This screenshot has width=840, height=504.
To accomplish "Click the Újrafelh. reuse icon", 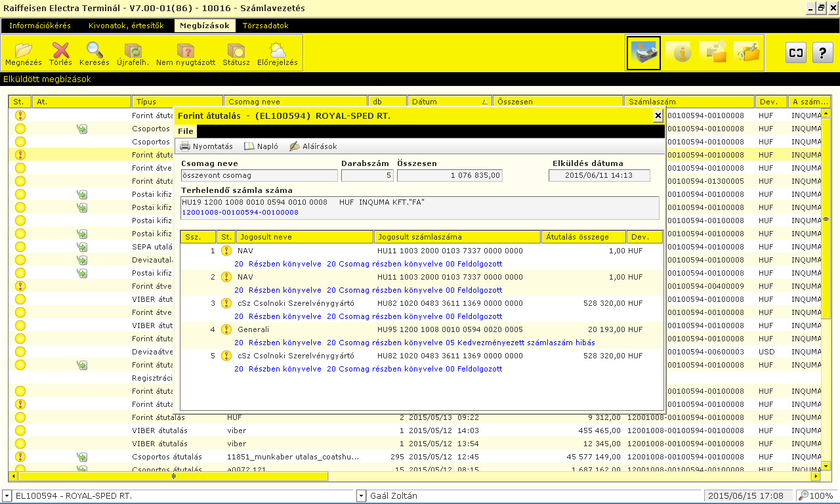I will (x=133, y=54).
